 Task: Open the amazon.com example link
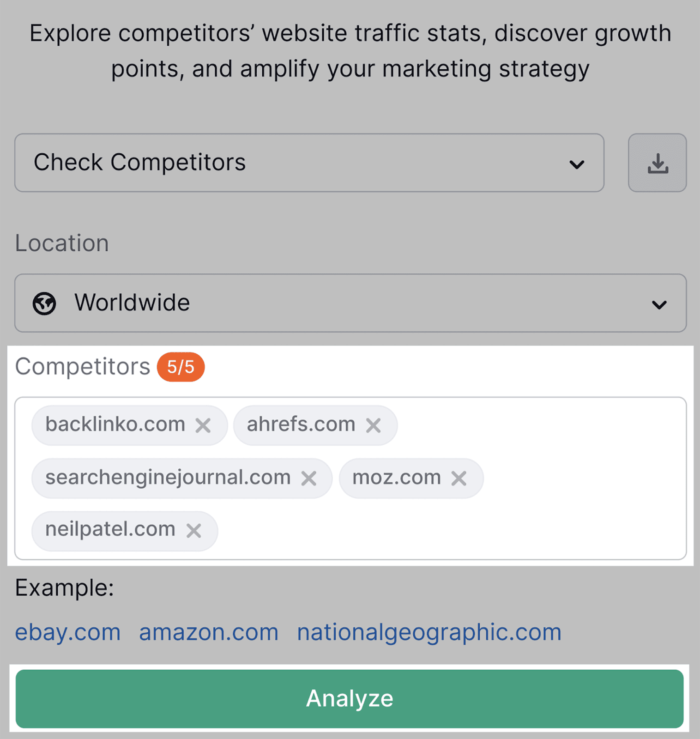(208, 632)
